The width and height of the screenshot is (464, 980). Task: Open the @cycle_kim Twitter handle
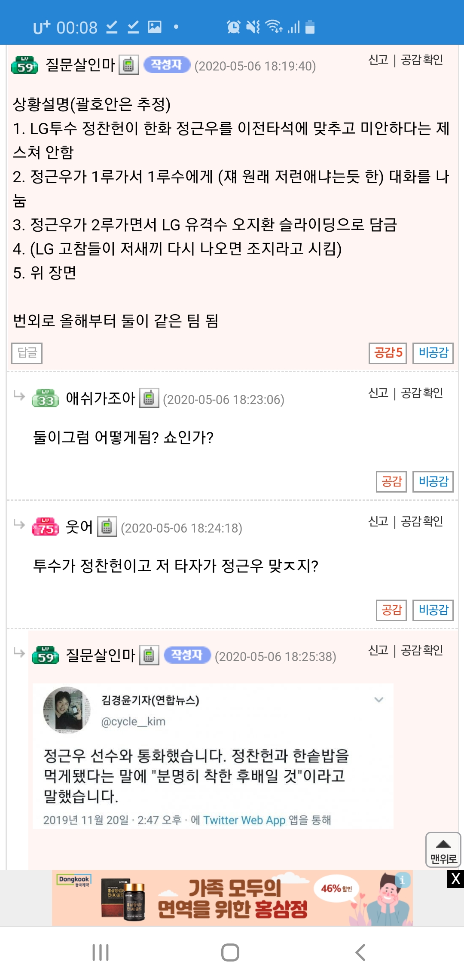[x=133, y=721]
